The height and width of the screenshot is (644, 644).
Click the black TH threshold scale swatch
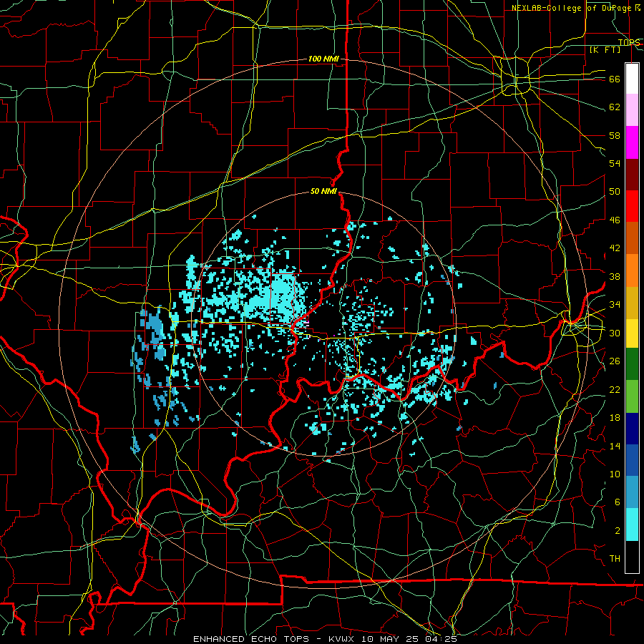point(632,557)
